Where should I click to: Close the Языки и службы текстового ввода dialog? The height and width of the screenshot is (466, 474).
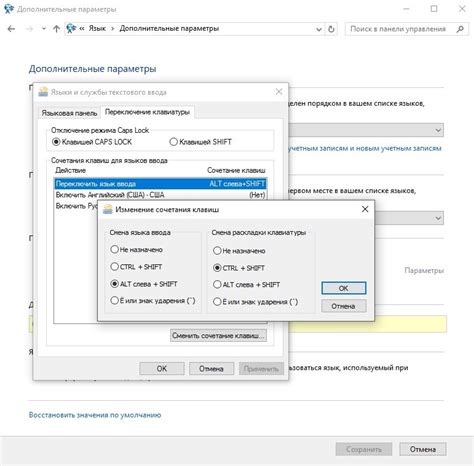click(279, 91)
